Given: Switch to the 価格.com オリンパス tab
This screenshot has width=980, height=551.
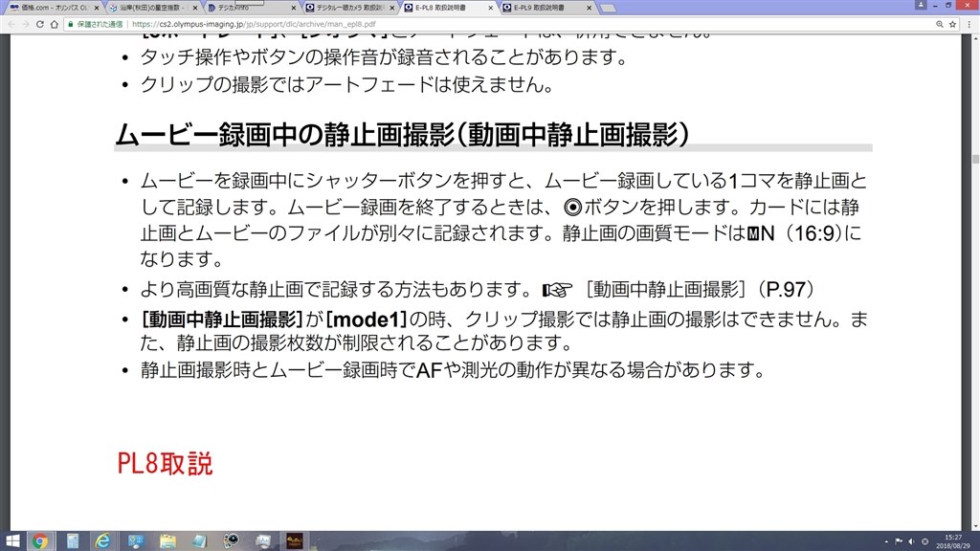Looking at the screenshot, I should tap(50, 8).
